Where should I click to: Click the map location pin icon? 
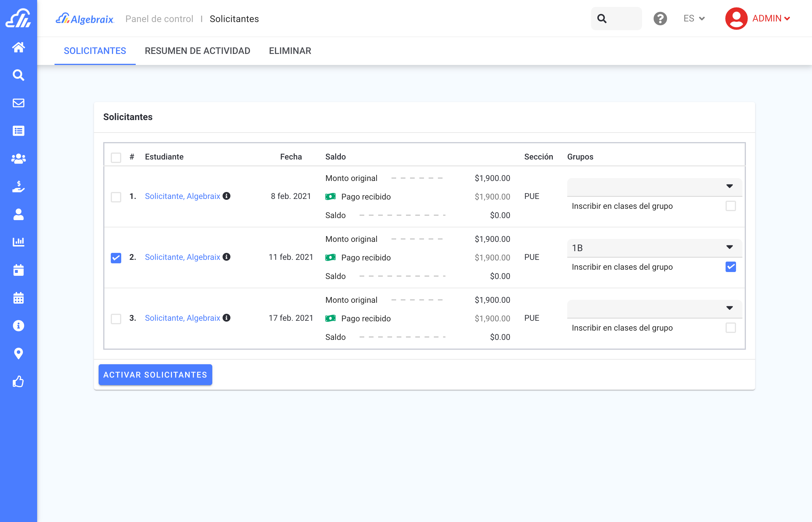[18, 354]
